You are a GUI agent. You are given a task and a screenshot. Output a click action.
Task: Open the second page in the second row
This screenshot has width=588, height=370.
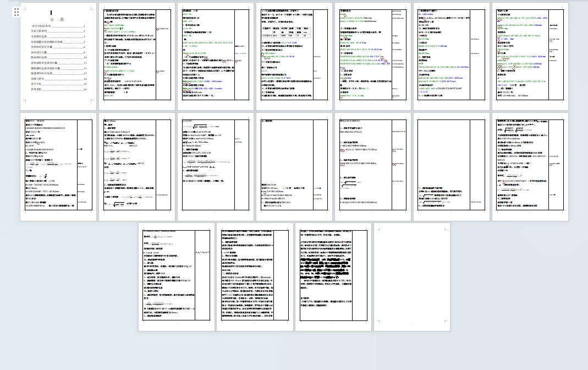[137, 167]
